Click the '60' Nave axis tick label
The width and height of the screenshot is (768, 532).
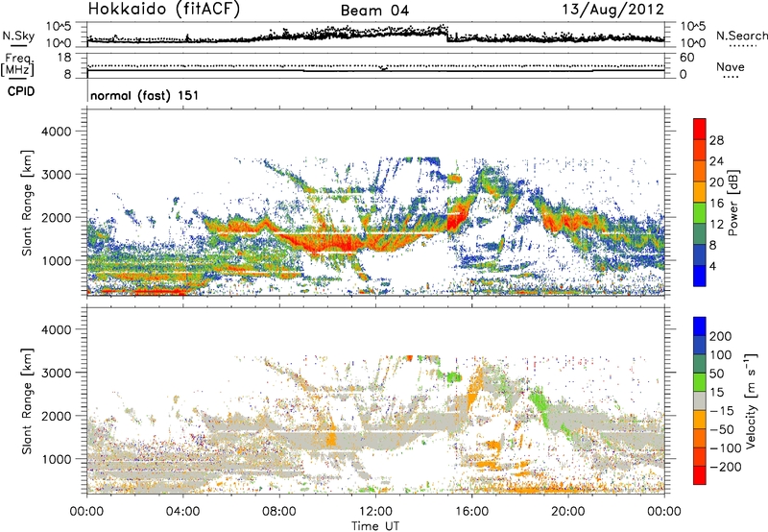686,58
